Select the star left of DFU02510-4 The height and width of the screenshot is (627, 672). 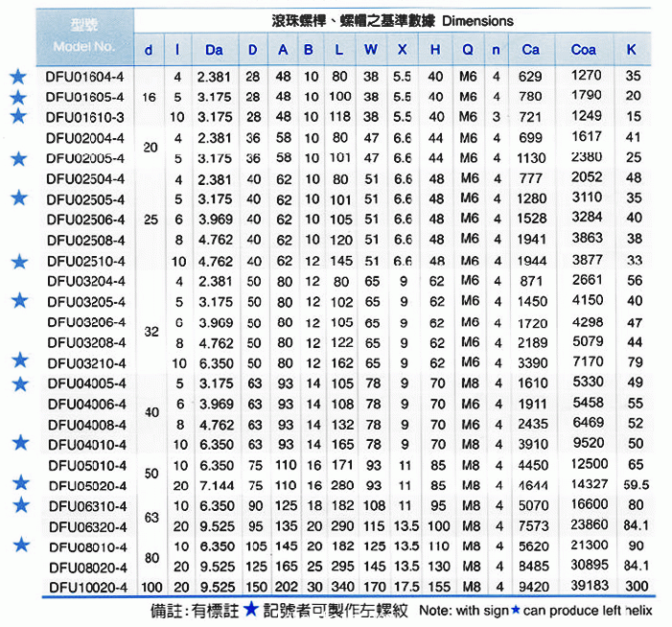(x=17, y=261)
